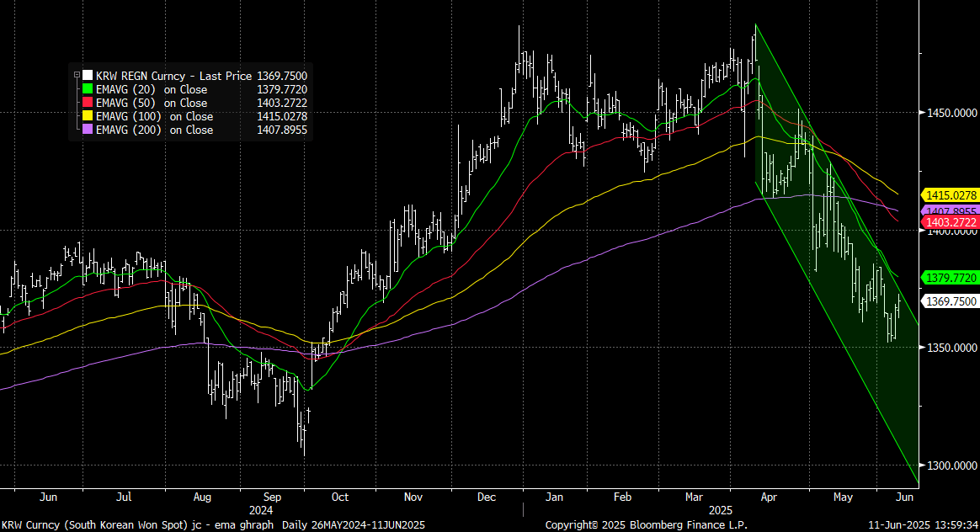Click the yellow 1415.0278 axis price tag
The height and width of the screenshot is (532, 980).
(x=951, y=195)
